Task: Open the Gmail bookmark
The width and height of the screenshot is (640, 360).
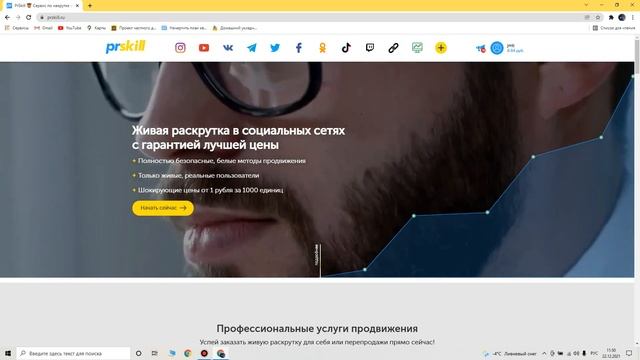Action: (43, 28)
